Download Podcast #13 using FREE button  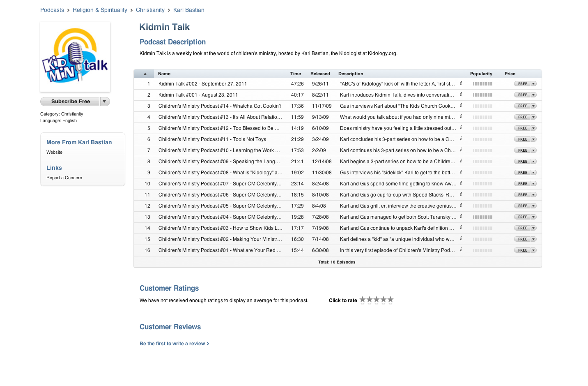[522, 117]
